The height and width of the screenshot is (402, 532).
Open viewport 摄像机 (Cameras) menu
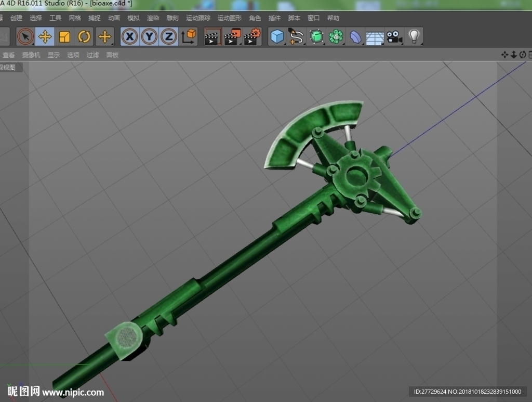(x=31, y=55)
